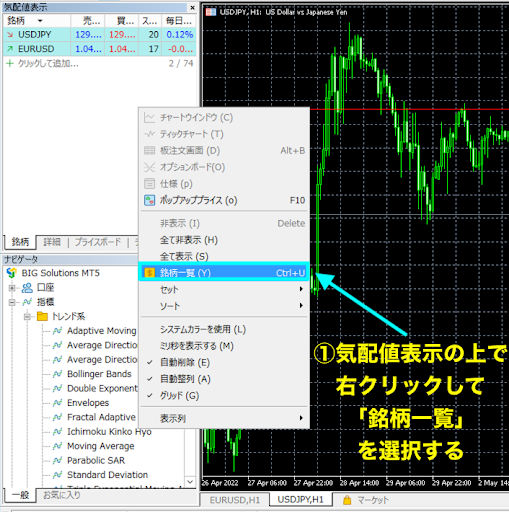The width and height of the screenshot is (509, 512).
Task: Click the 毎日 column header
Action: point(179,21)
